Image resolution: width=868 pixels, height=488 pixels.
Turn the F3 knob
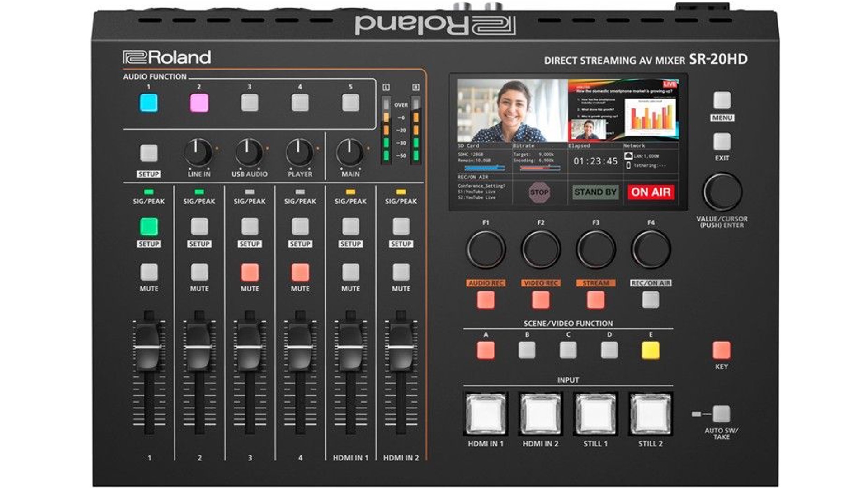[x=596, y=249]
